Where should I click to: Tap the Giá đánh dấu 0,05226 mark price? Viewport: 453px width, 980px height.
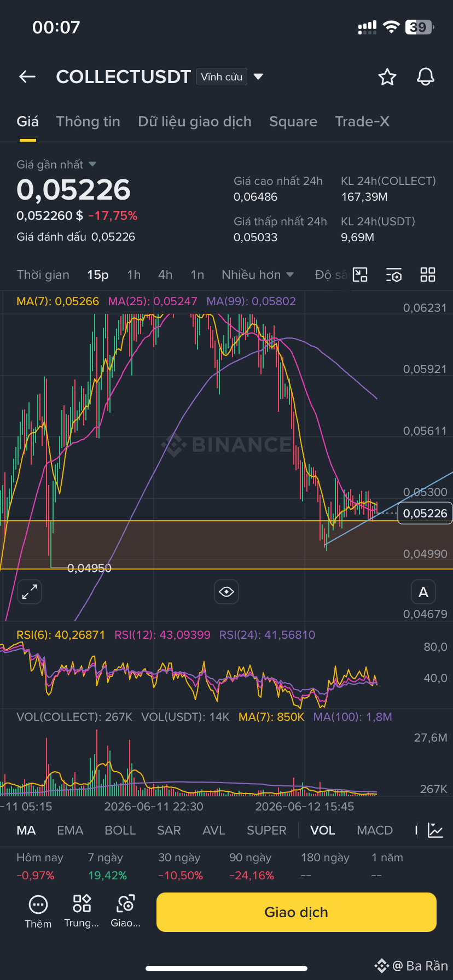(x=75, y=237)
